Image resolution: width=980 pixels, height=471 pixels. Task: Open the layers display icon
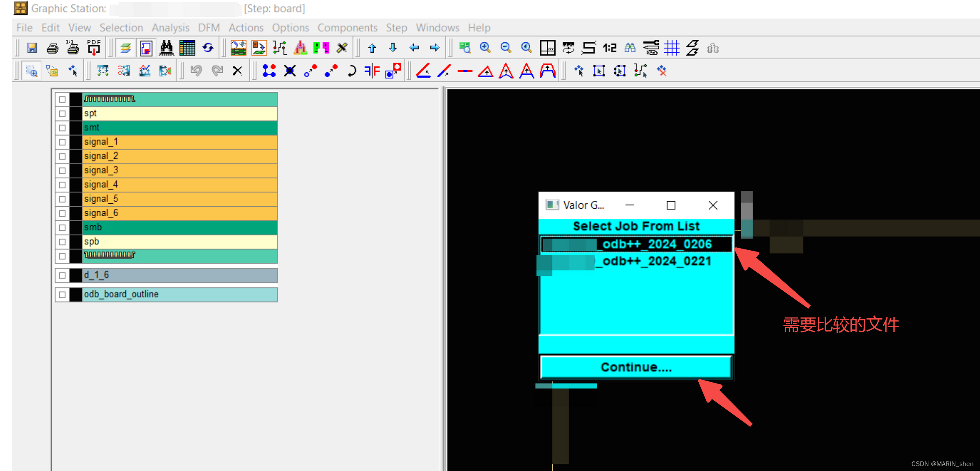coord(125,48)
